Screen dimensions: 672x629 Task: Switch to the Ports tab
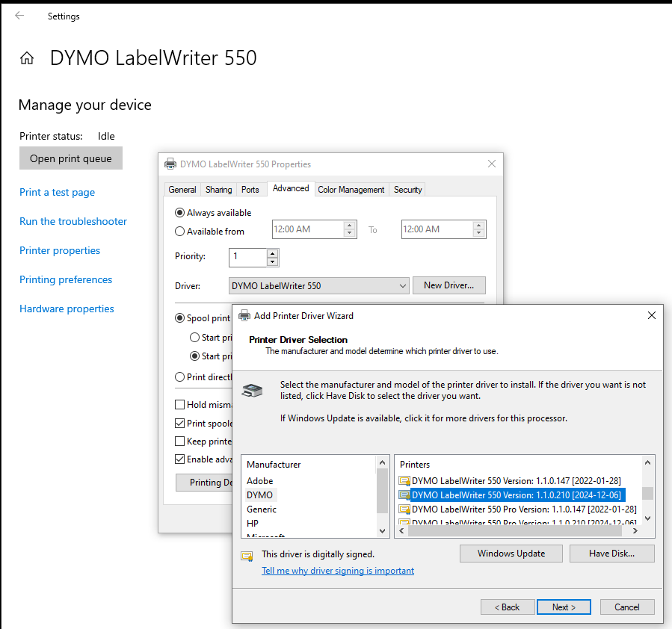tap(250, 189)
